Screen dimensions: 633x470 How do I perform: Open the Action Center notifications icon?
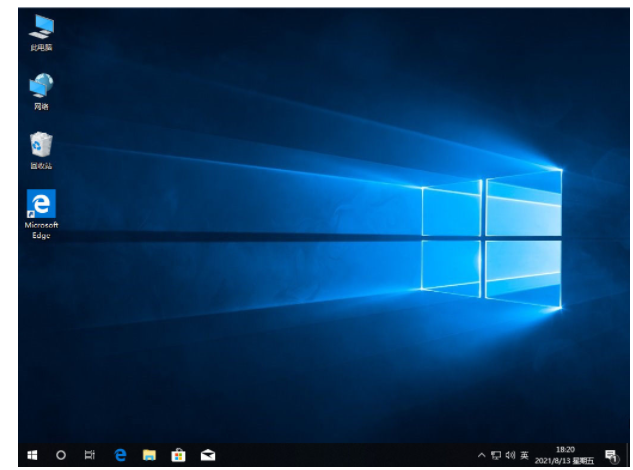610,456
